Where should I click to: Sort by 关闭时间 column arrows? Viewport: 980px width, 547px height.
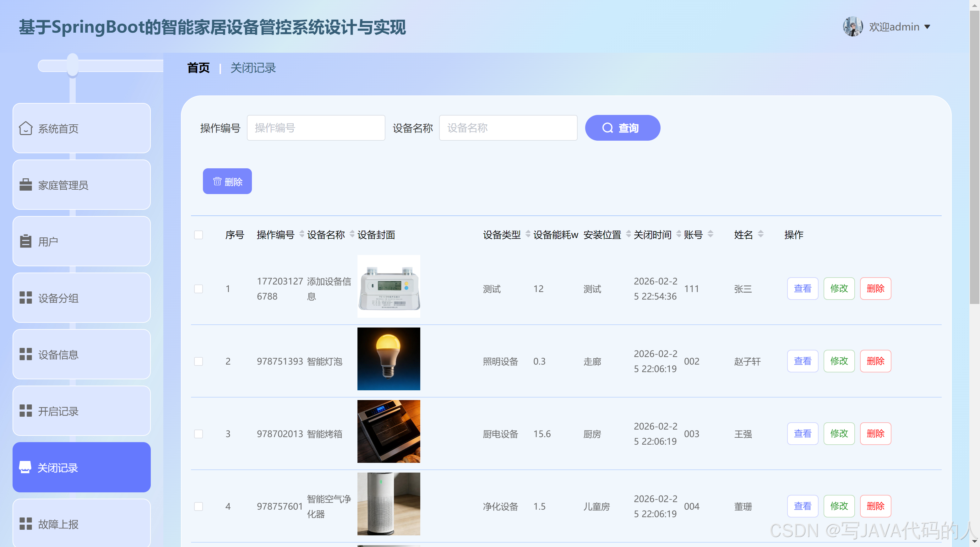(x=679, y=234)
